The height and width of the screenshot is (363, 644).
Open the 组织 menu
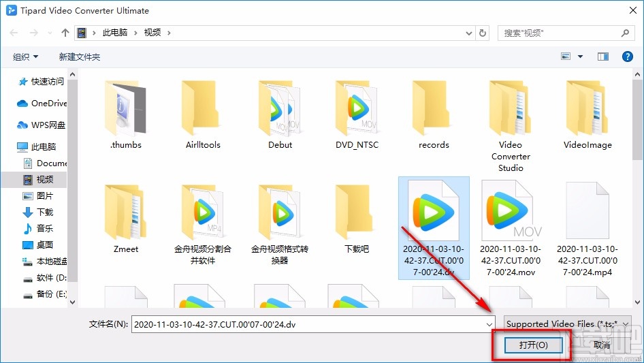point(25,57)
